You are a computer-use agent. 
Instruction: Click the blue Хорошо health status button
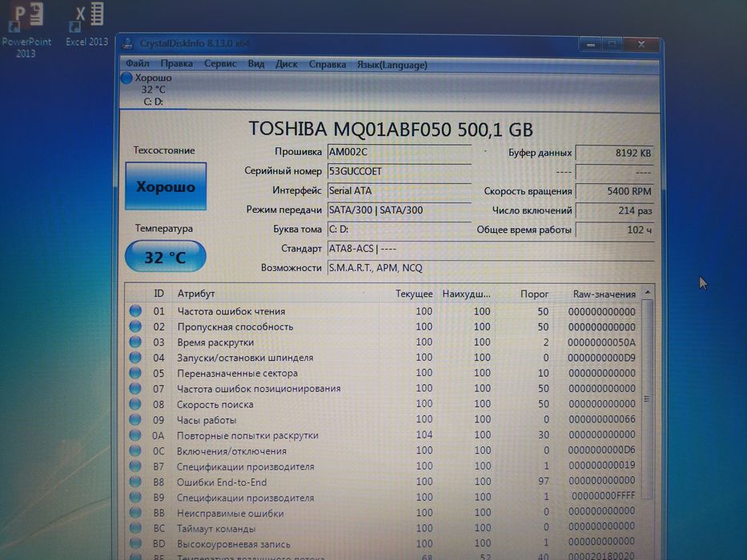pos(166,186)
